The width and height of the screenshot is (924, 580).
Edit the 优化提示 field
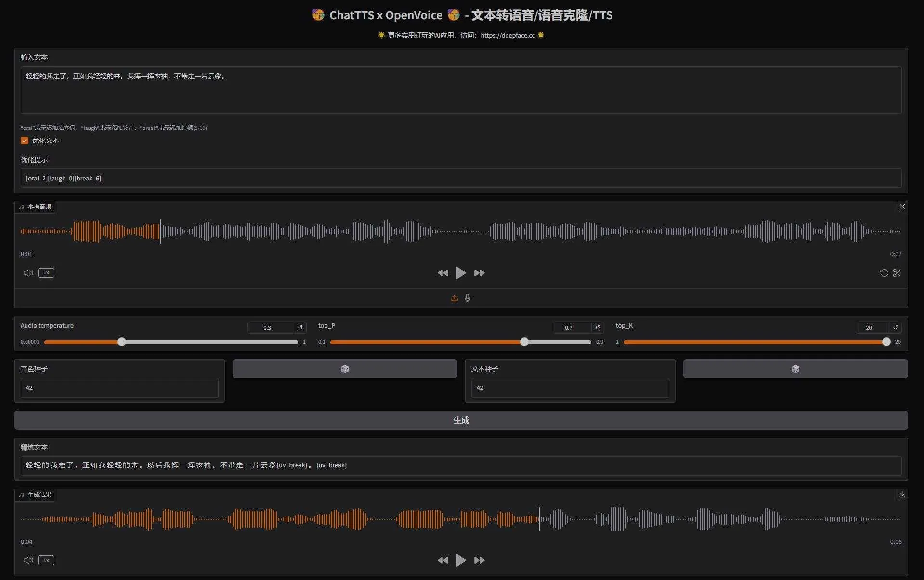(461, 178)
